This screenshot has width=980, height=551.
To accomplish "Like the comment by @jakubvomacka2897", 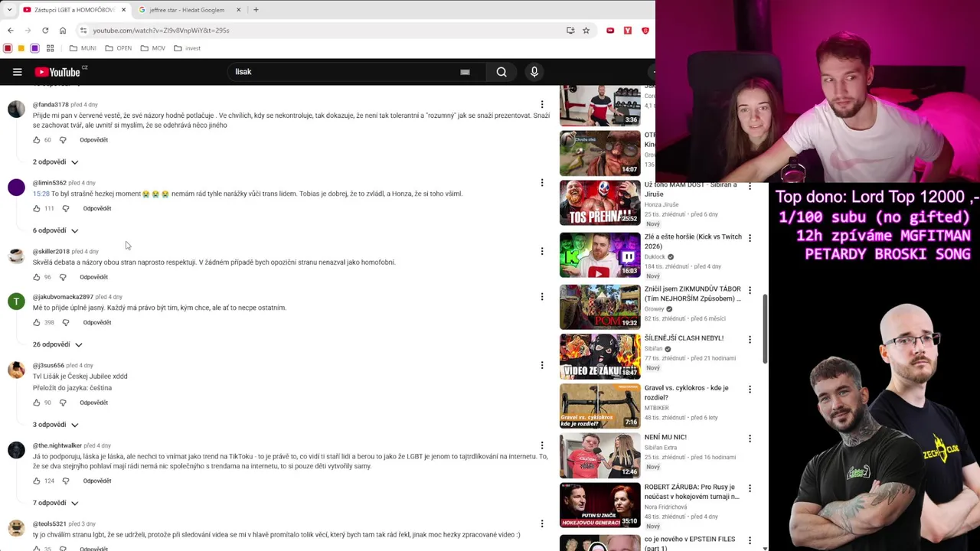I will [x=36, y=322].
